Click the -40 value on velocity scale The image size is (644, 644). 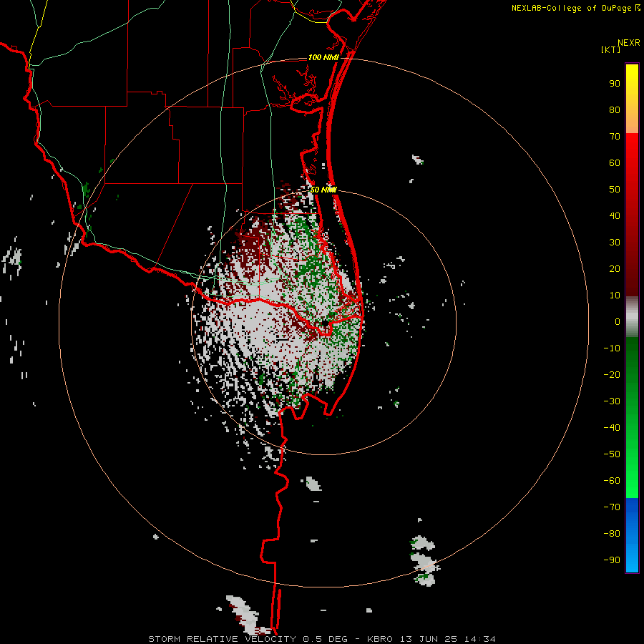(x=612, y=428)
